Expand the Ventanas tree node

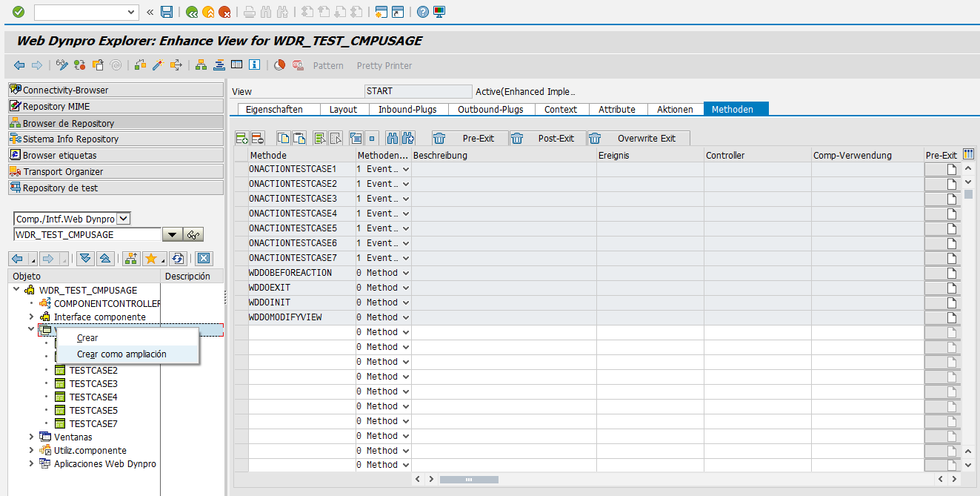click(x=31, y=437)
